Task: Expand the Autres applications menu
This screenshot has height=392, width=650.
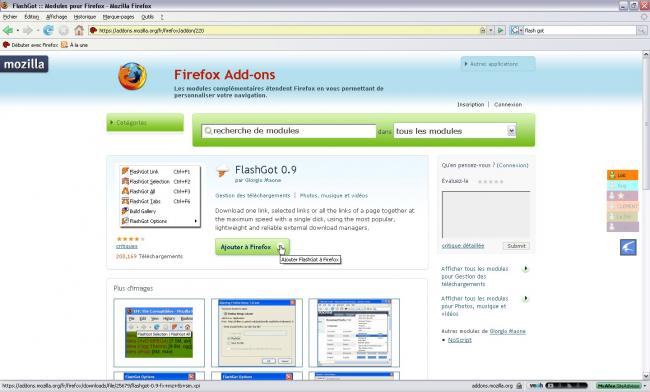Action: coord(497,64)
